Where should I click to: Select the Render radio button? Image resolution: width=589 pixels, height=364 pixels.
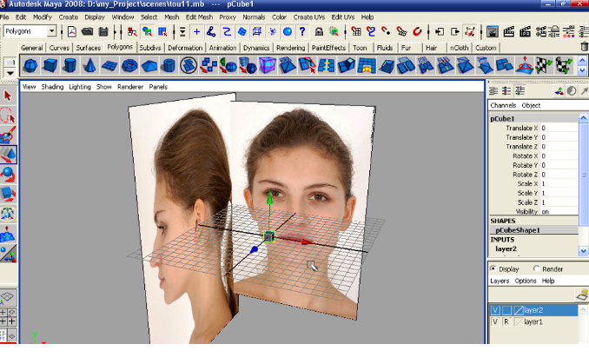coord(536,268)
